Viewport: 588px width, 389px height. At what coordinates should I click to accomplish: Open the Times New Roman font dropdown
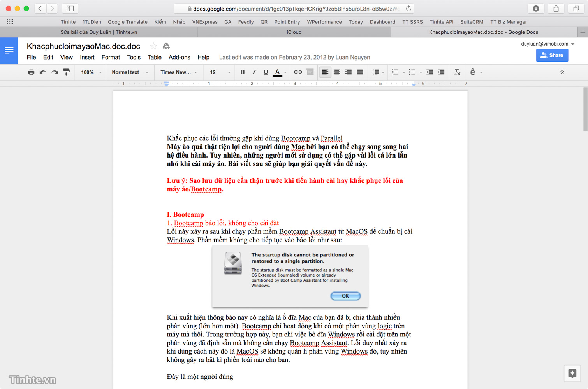point(179,72)
